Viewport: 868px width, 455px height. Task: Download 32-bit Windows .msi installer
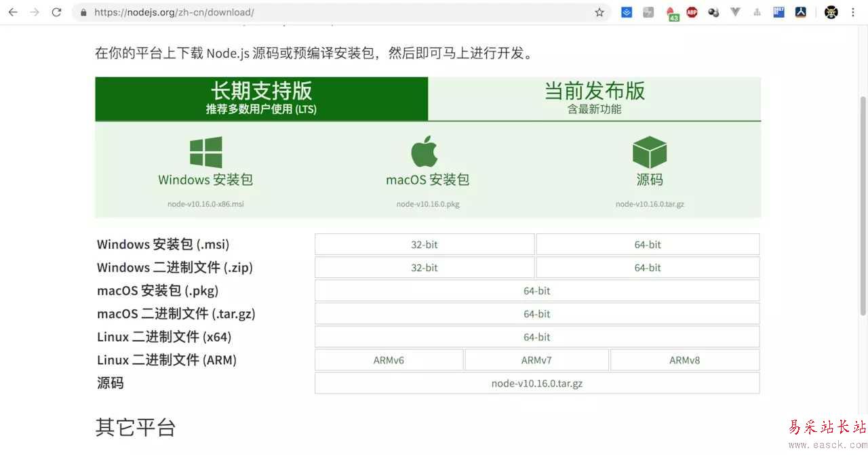[425, 244]
